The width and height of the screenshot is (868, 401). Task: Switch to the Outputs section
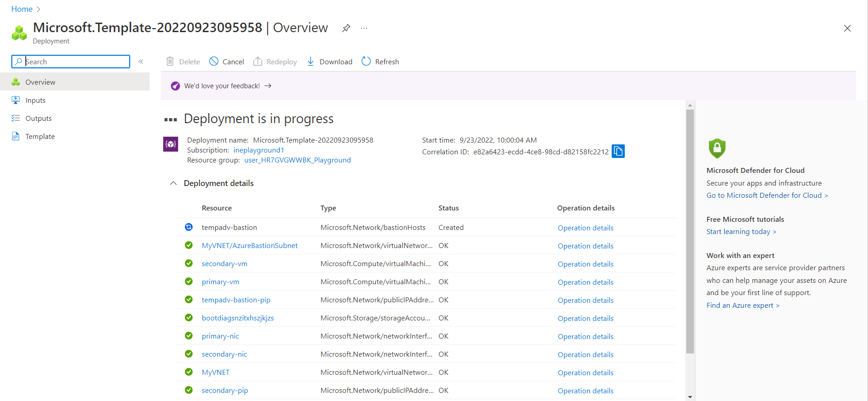click(x=38, y=119)
